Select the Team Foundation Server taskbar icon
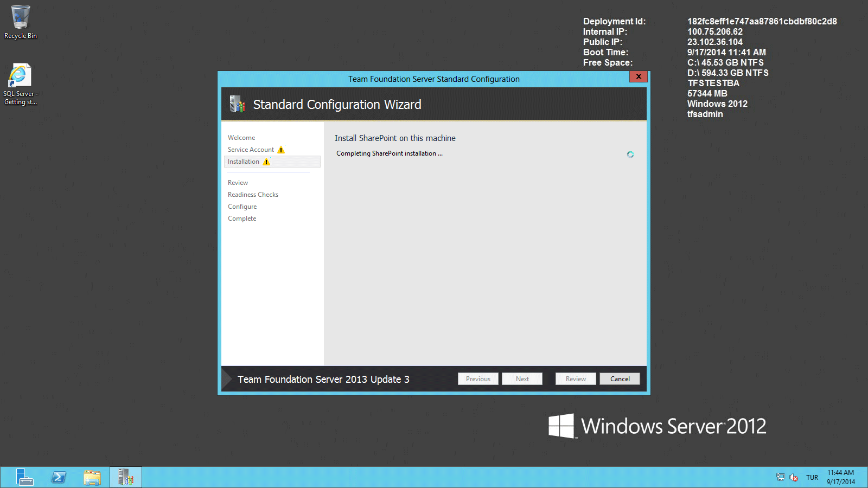Screen dimensions: 868x488 click(x=125, y=477)
